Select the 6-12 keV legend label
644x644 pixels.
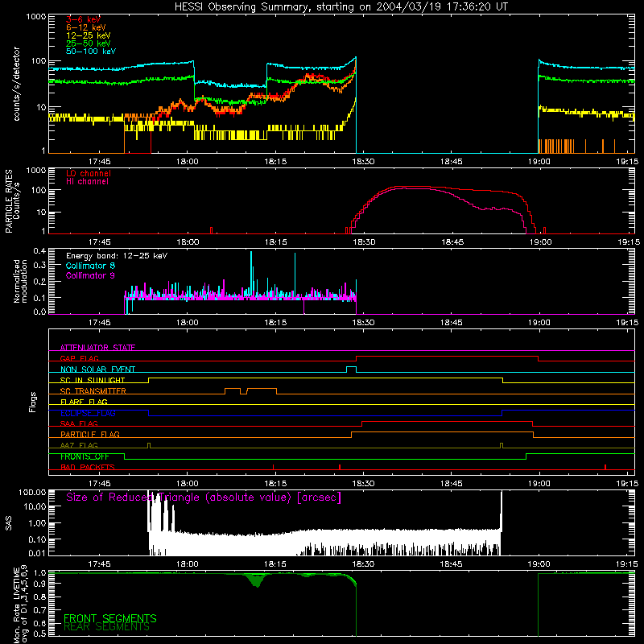[x=85, y=27]
